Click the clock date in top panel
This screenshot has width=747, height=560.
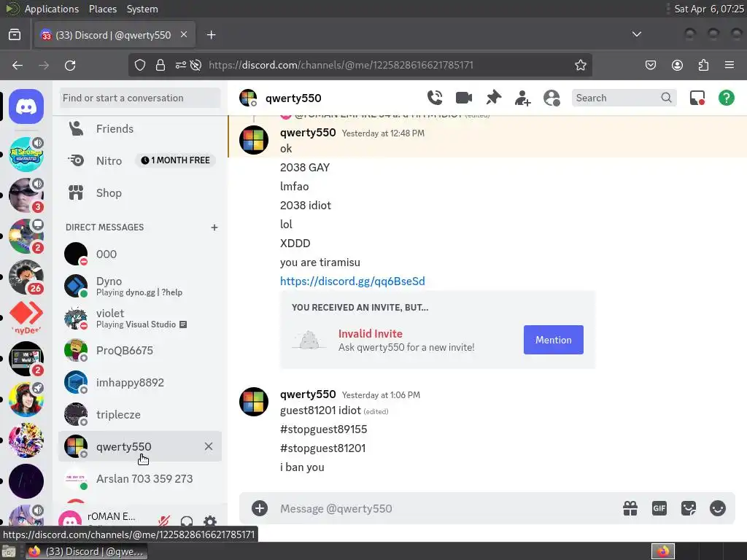[709, 9]
